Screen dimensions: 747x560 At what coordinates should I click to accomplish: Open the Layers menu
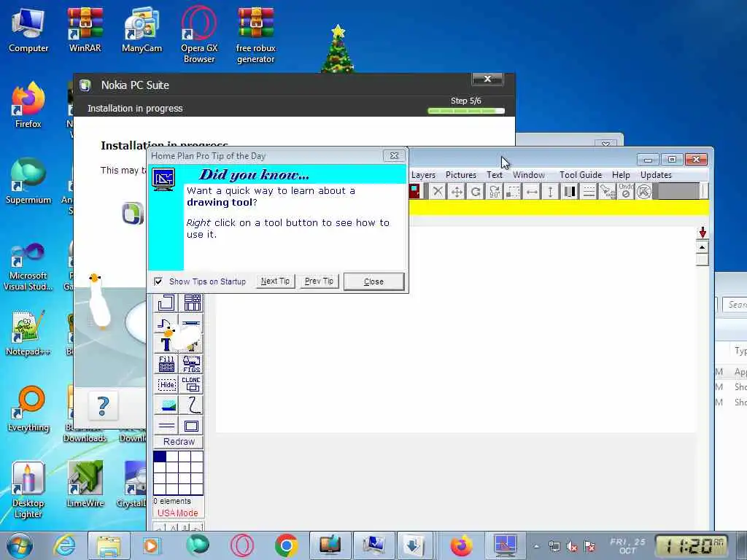pos(423,175)
